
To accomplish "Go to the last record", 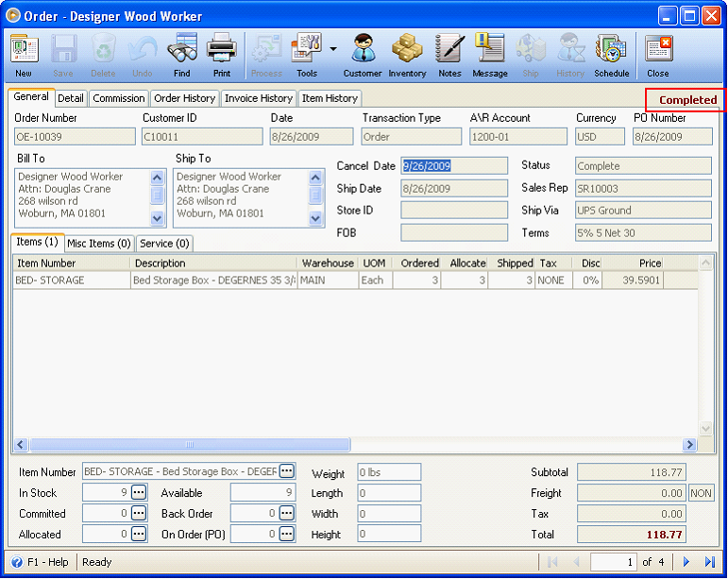I will (x=709, y=562).
